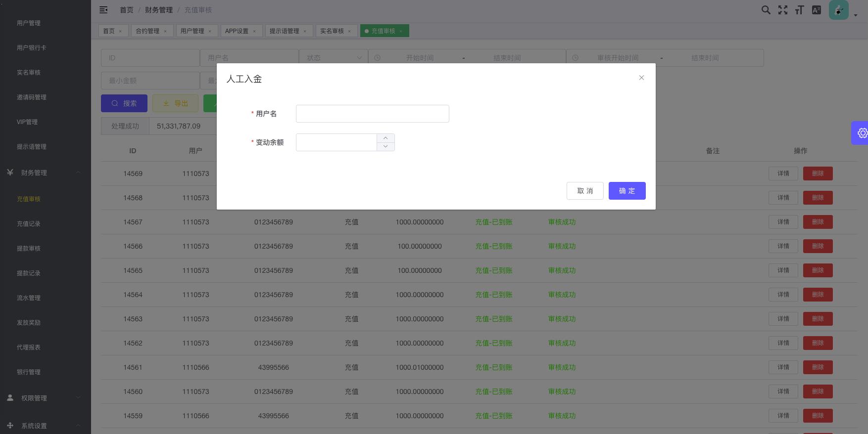Close the 人工入金 dialog with X

(x=641, y=78)
